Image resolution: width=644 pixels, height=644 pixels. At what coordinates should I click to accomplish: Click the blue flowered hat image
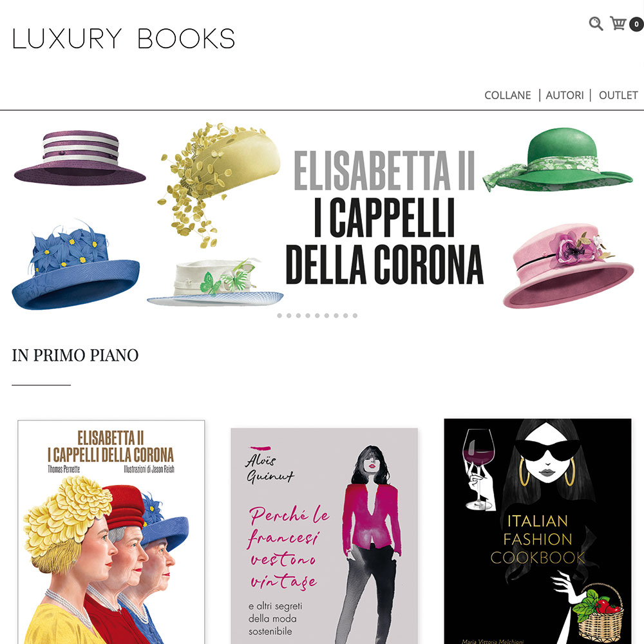pos(75,265)
